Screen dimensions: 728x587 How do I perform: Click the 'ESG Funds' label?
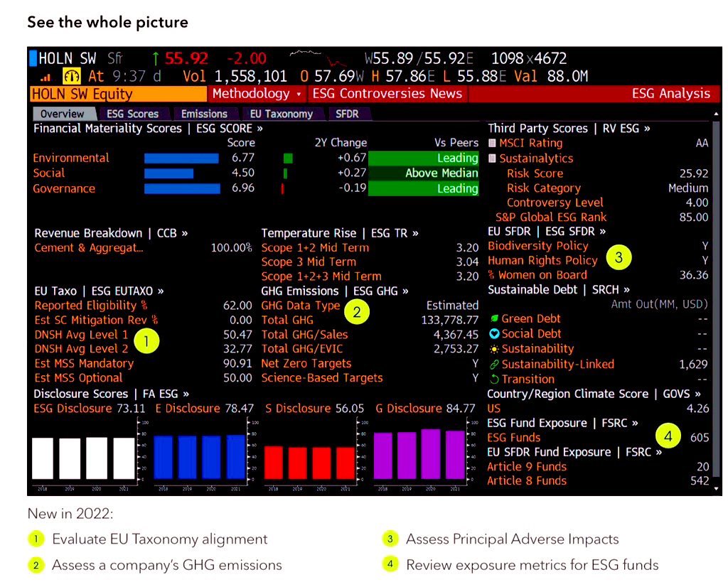point(514,438)
